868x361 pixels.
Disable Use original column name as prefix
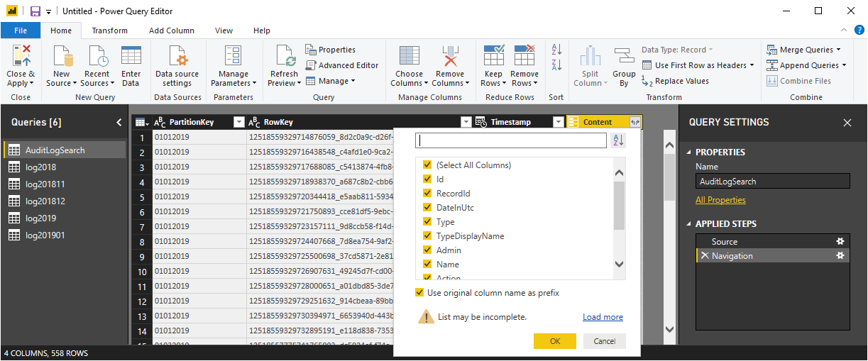tap(419, 292)
